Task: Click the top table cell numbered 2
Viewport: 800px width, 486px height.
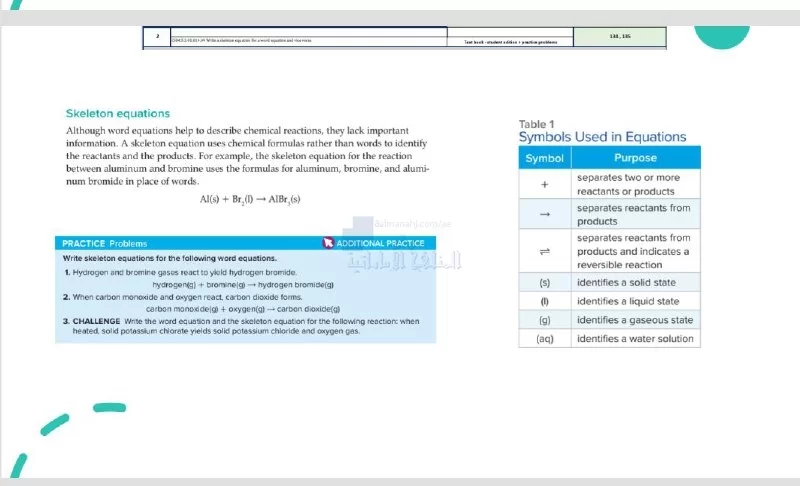Action: click(157, 37)
